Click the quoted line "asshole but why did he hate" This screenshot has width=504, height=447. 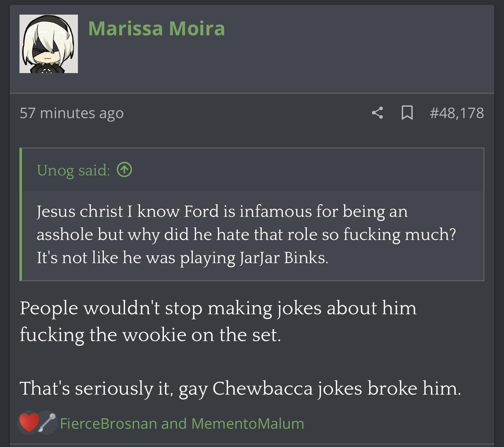246,235
